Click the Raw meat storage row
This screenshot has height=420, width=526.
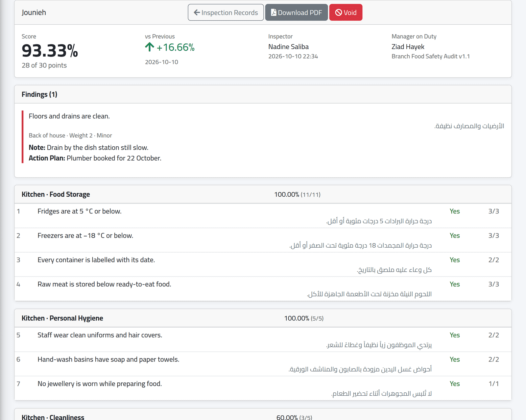point(263,289)
